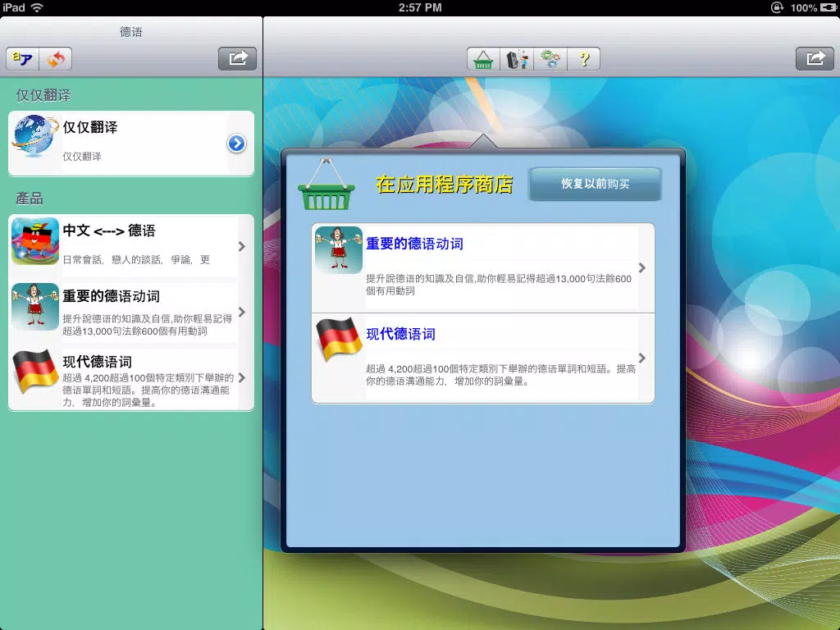Image resolution: width=840 pixels, height=630 pixels.
Task: Open help with the question mark icon
Action: [583, 59]
